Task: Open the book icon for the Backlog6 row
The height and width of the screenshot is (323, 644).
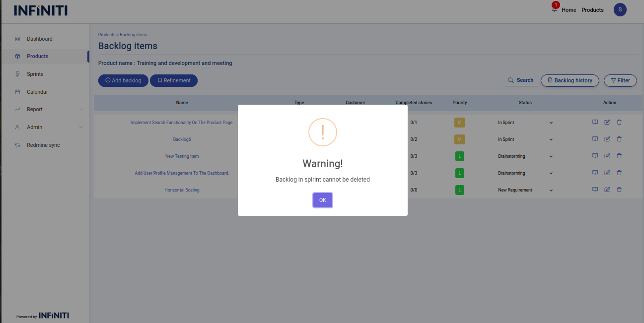Action: (x=595, y=139)
